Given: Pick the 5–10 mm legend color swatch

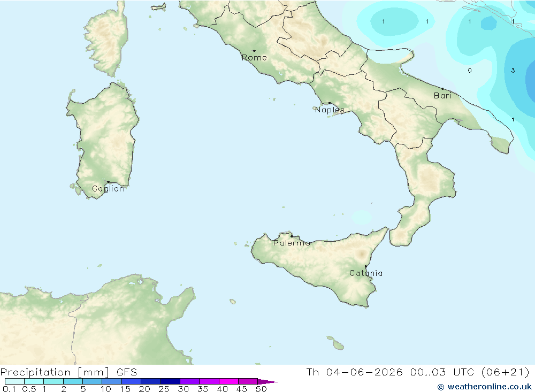Looking at the screenshot, I should coord(93,381).
